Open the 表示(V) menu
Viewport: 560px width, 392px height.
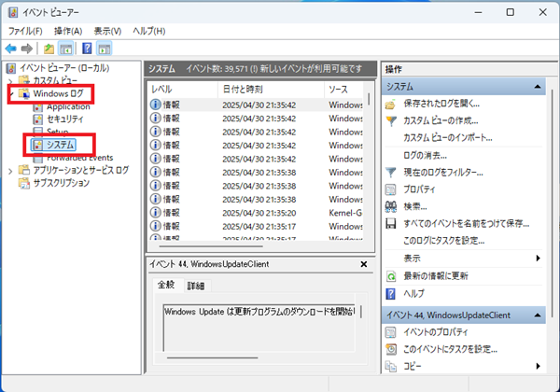coord(107,31)
